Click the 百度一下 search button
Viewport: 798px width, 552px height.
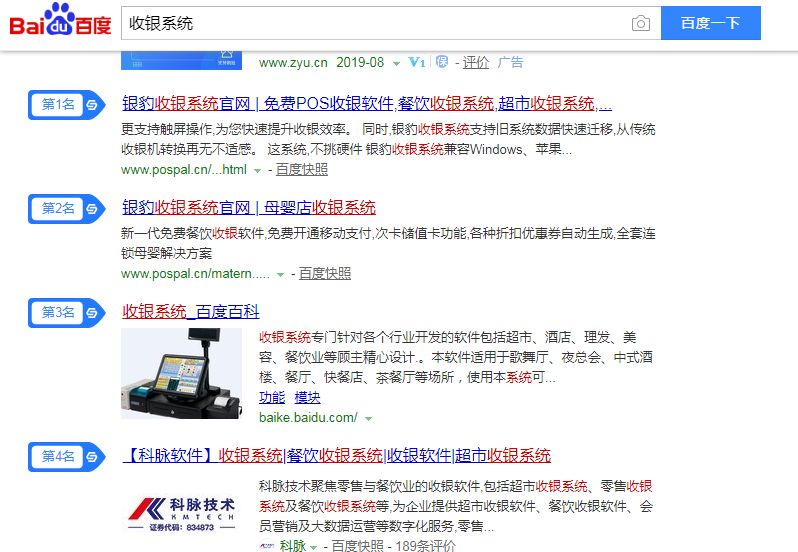click(710, 23)
